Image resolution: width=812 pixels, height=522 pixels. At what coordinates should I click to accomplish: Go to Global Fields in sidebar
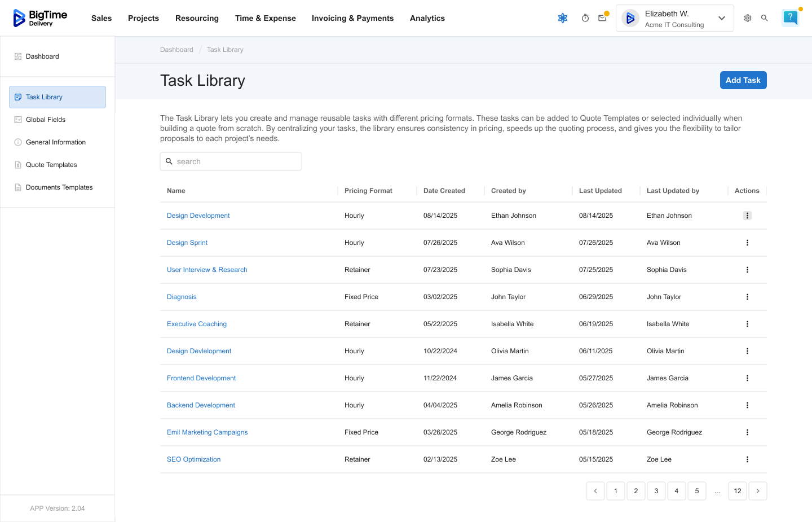point(46,120)
